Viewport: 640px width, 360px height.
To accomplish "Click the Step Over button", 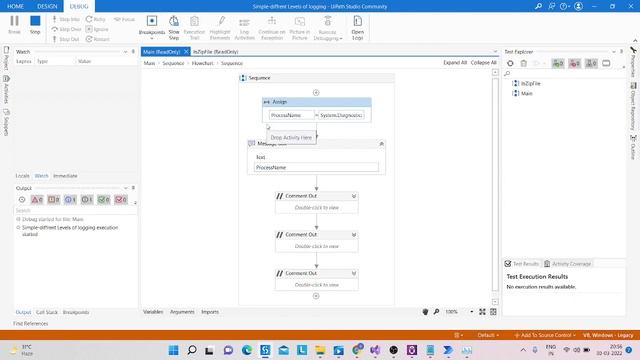I will coord(67,29).
